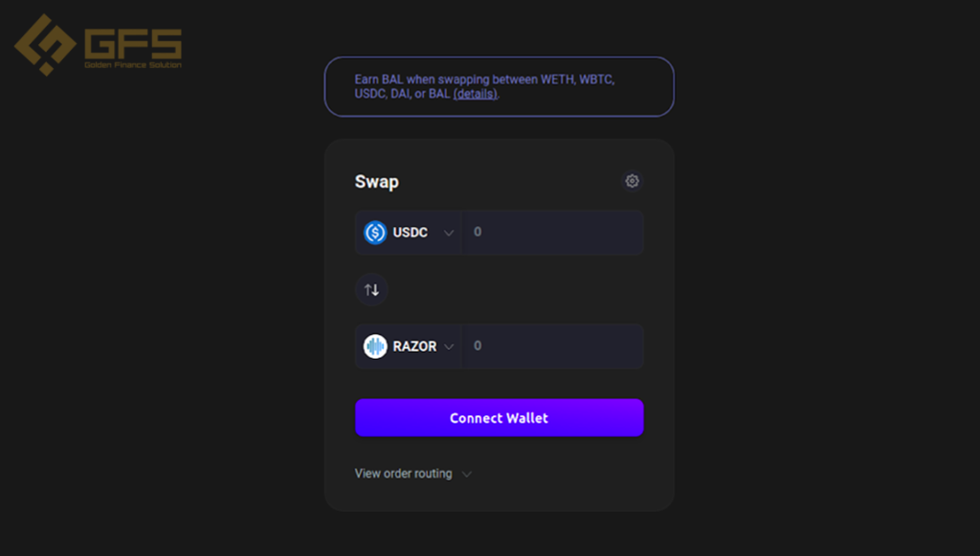This screenshot has width=980, height=556.
Task: Click the Golden Finance Solution tagline
Action: click(x=133, y=65)
